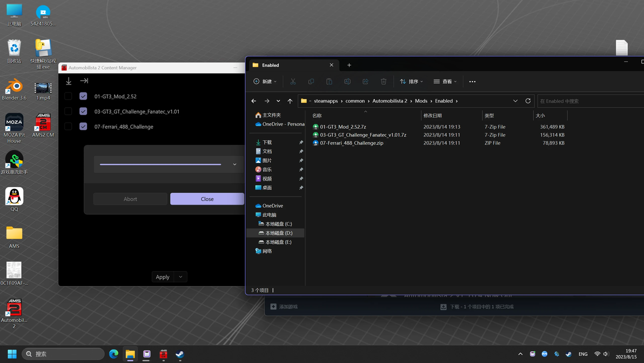Click the download arrow icon in Content Manager
Viewport: 644px width, 363px height.
point(69,81)
